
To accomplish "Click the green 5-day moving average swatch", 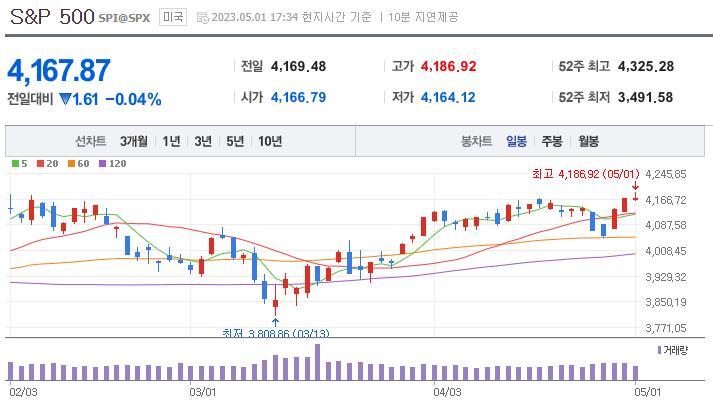I will click(15, 164).
